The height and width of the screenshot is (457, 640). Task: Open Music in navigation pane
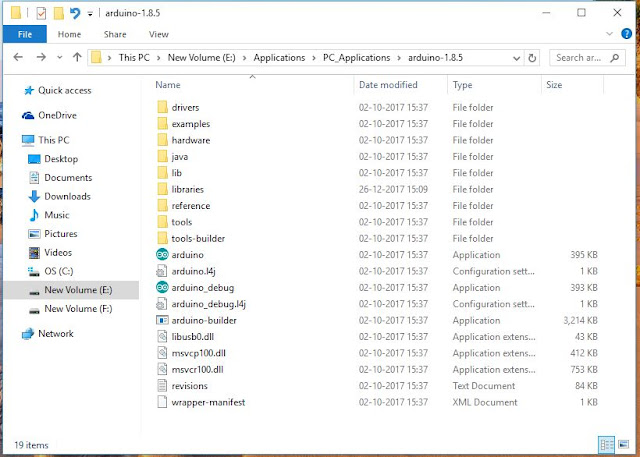pos(57,215)
